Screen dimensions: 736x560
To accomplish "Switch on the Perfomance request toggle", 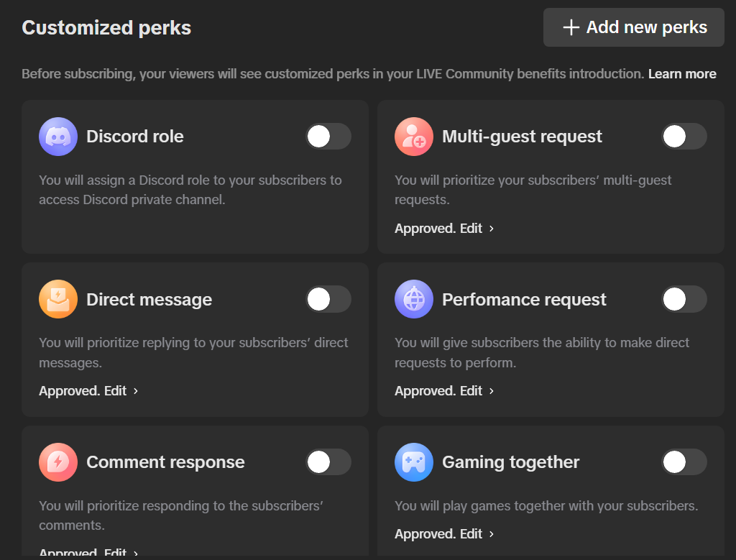I will (684, 299).
